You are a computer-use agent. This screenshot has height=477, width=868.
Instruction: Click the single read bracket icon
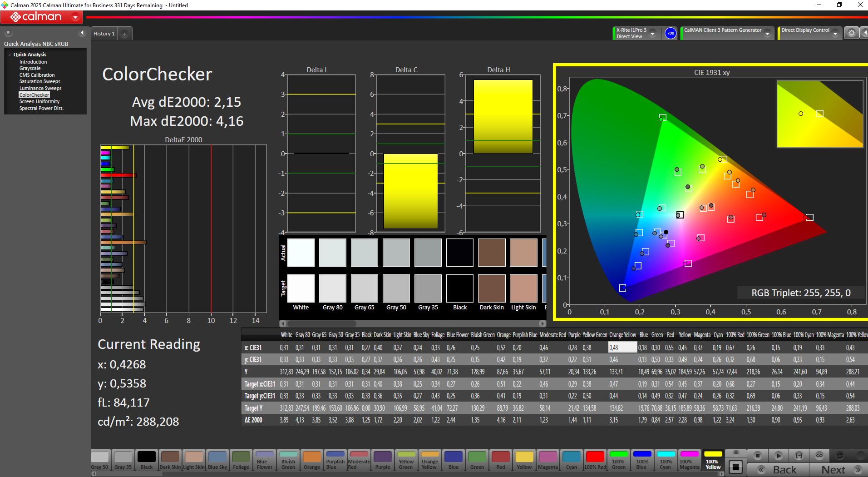click(799, 455)
